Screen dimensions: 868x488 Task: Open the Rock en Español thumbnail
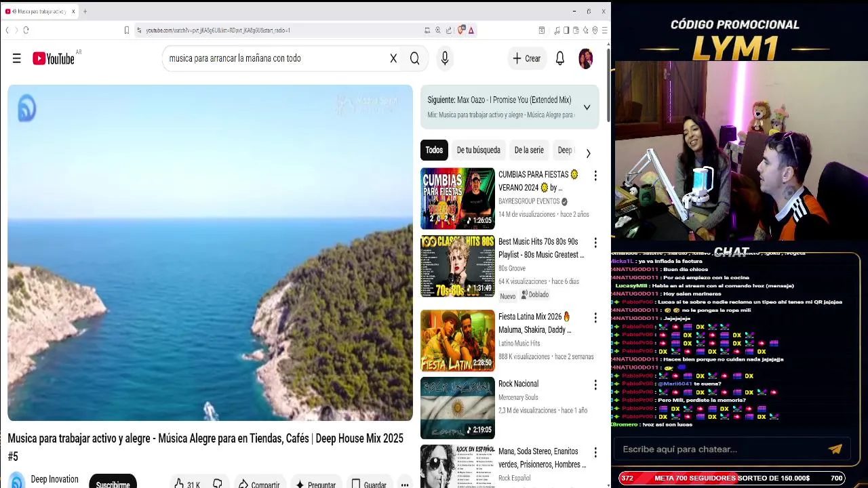point(458,466)
